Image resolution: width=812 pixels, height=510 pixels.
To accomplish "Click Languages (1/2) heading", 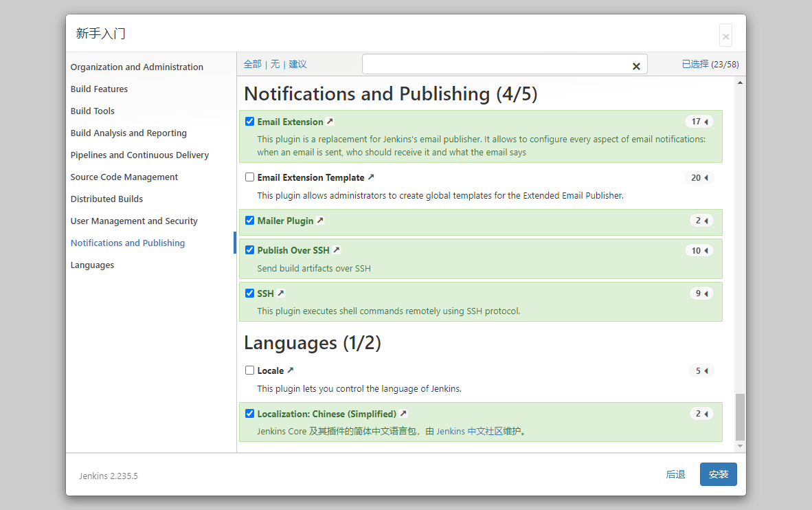I will 313,343.
